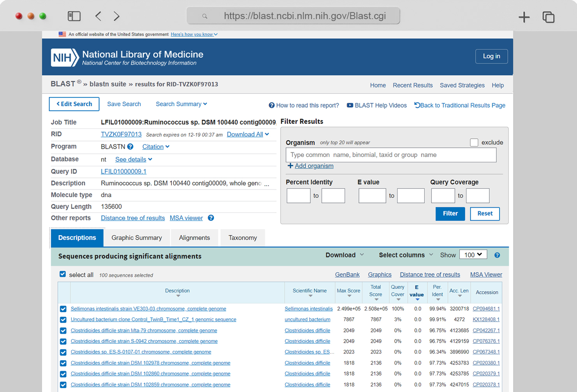Uncheck the select all checkbox
The width and height of the screenshot is (577, 392).
tap(63, 274)
